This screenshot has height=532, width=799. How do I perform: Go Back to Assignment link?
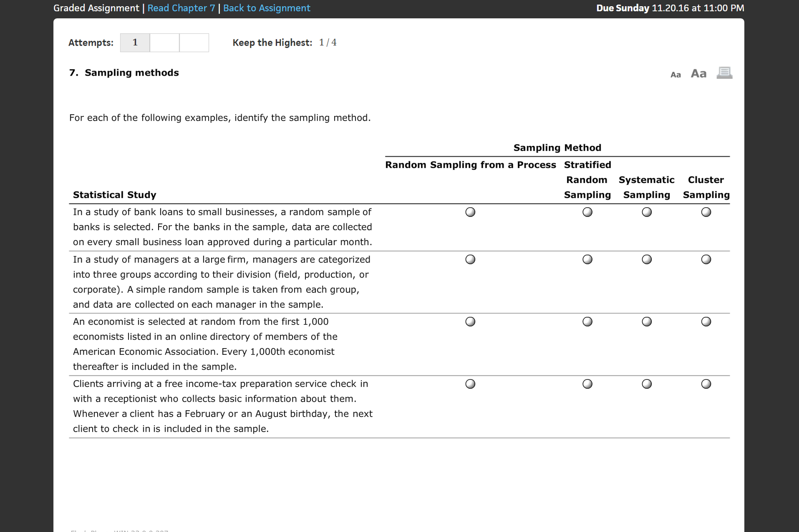click(x=266, y=8)
